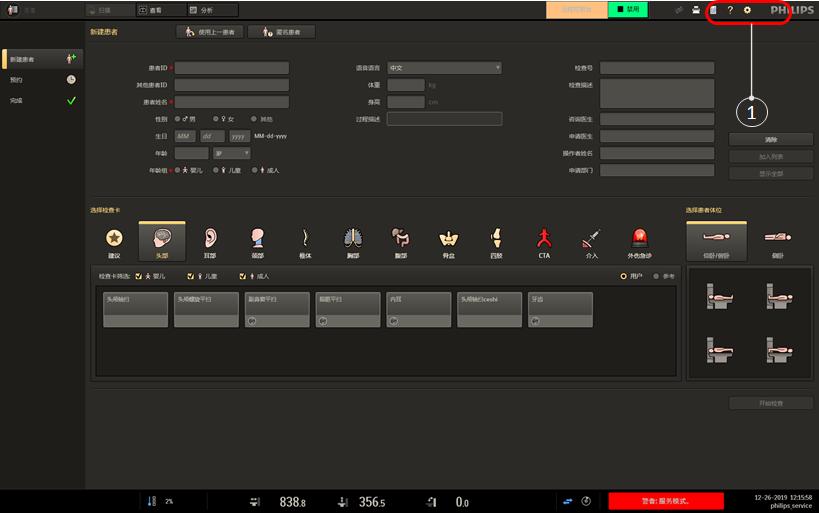Select the Head (头部) exam card category
The image size is (819, 513).
pyautogui.click(x=162, y=242)
